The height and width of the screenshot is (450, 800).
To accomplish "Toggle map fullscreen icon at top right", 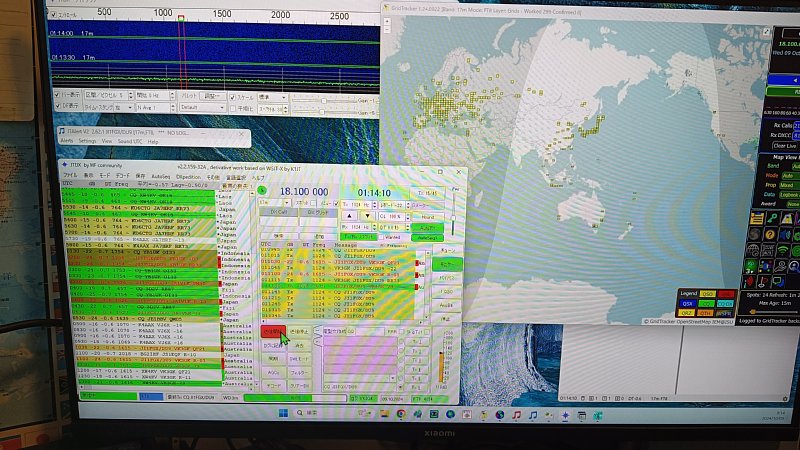I will click(x=766, y=32).
